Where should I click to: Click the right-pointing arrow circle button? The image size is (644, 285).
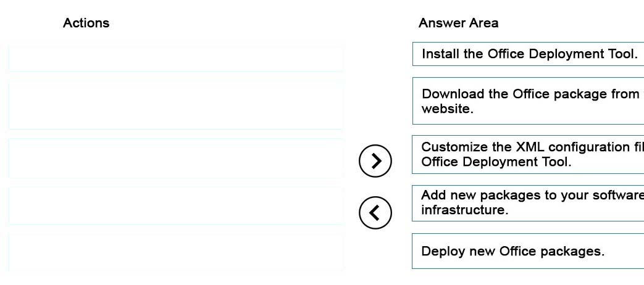coord(375,161)
